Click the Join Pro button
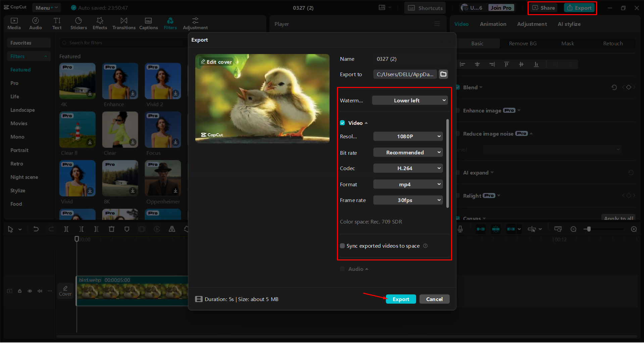Viewport: 644px width, 343px height. (x=501, y=7)
